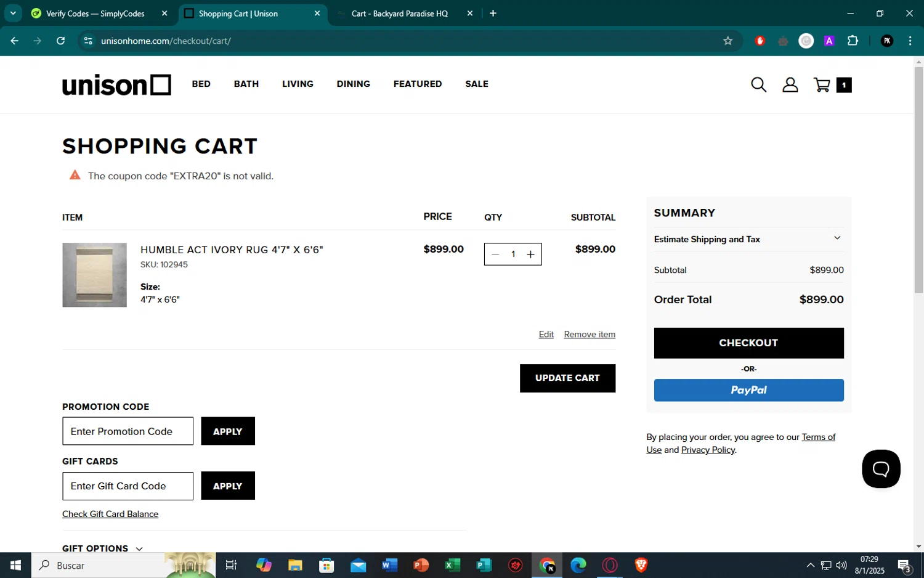Image resolution: width=924 pixels, height=578 pixels.
Task: Open the DINING menu
Action: pos(354,84)
